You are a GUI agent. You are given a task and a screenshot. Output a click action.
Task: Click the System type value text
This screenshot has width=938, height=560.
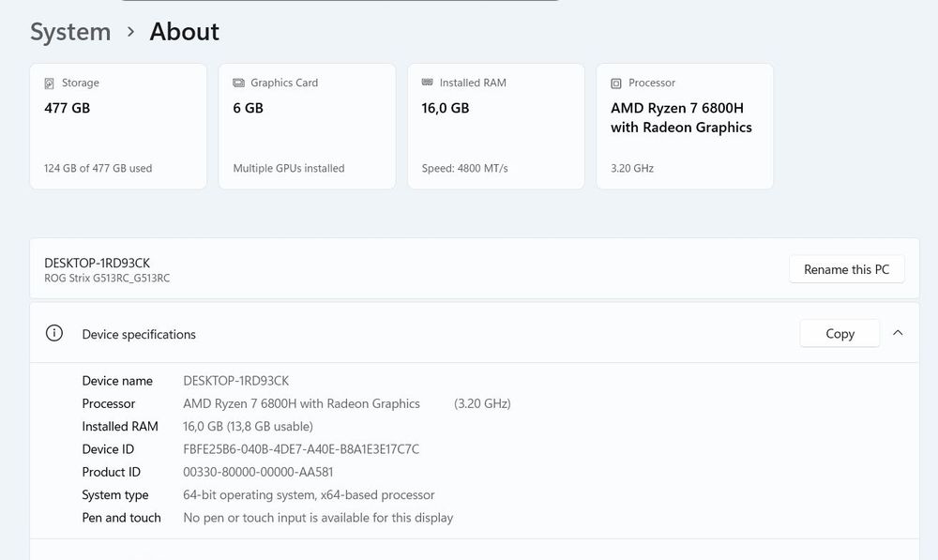pyautogui.click(x=309, y=494)
